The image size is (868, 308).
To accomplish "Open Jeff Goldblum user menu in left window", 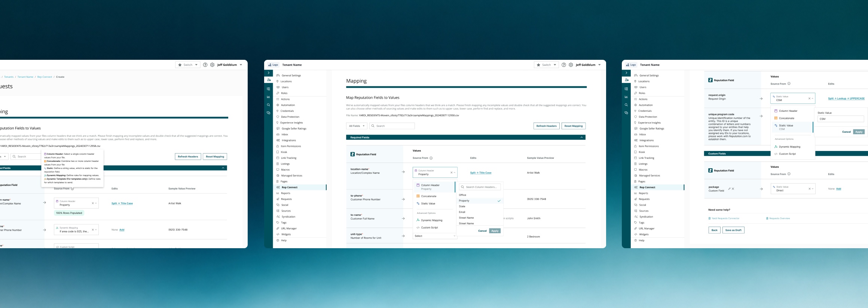I will click(x=230, y=65).
